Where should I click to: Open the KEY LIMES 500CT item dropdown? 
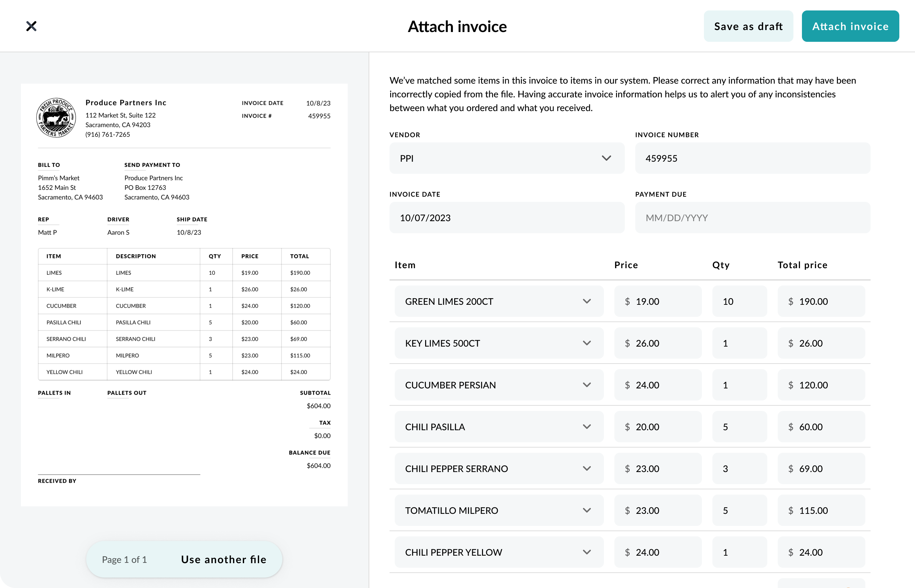pos(587,343)
